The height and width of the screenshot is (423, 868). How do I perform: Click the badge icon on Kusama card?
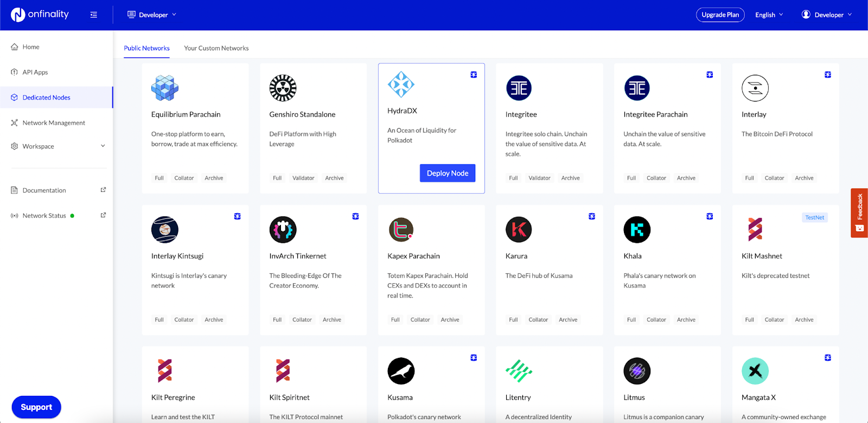click(x=474, y=358)
